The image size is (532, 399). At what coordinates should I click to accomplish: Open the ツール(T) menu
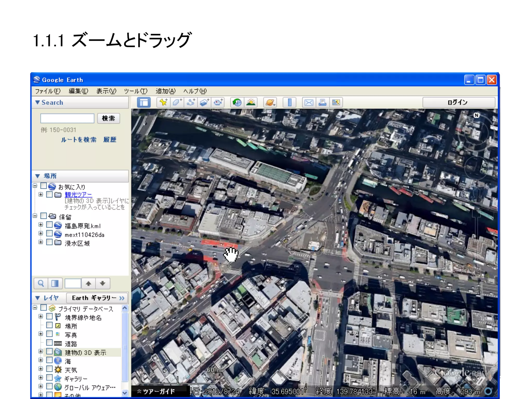[x=136, y=91]
